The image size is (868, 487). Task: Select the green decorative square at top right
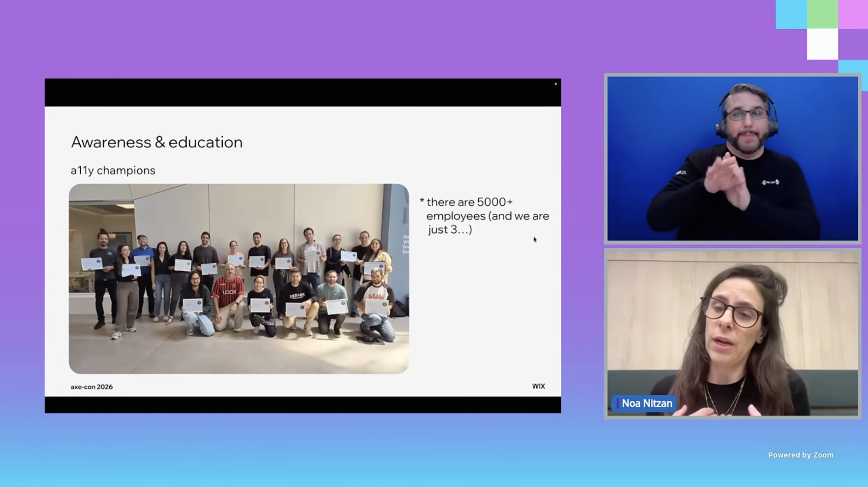[x=822, y=14]
